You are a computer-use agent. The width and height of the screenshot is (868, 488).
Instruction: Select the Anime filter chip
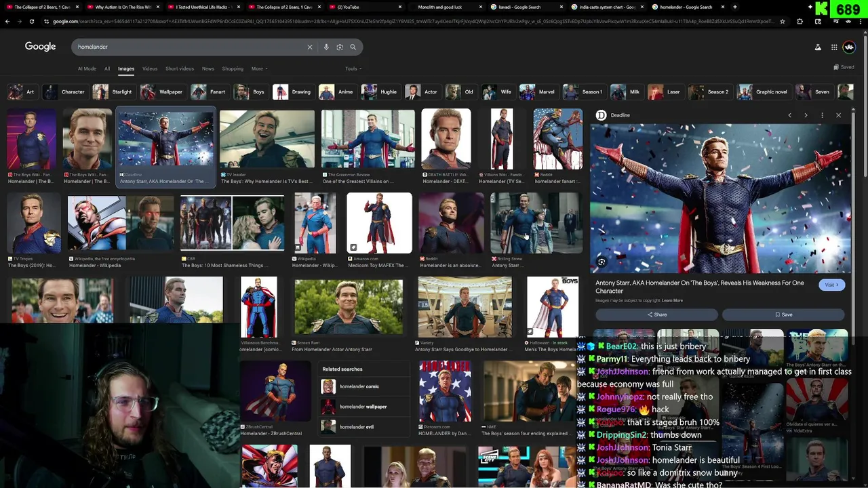tap(338, 91)
